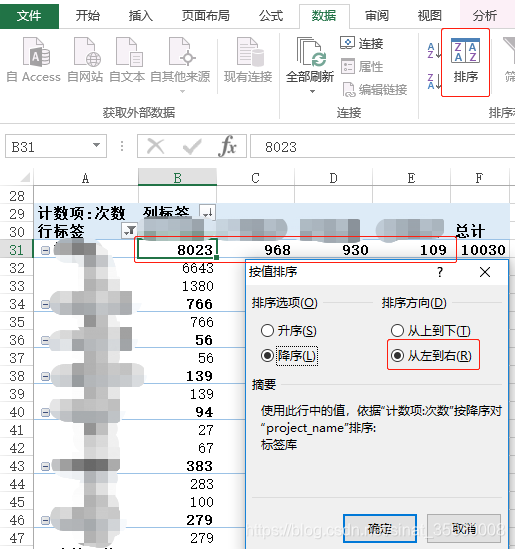
Task: Open Insert Function fx button
Action: point(228,146)
